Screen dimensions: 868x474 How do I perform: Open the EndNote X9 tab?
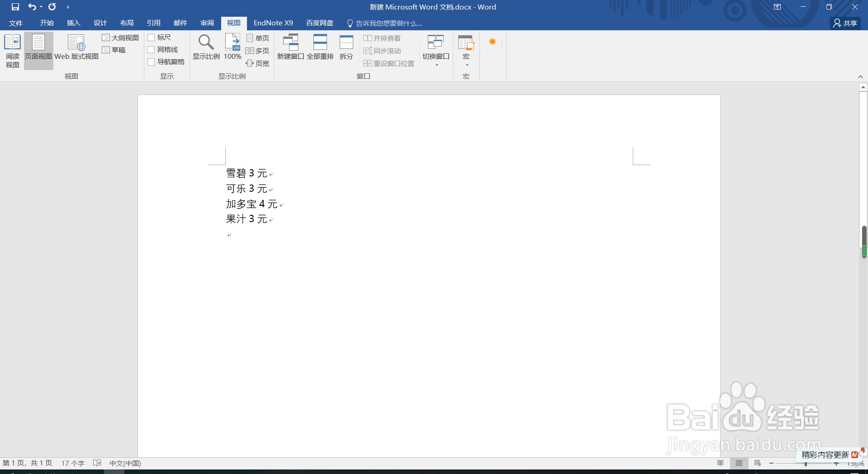273,23
